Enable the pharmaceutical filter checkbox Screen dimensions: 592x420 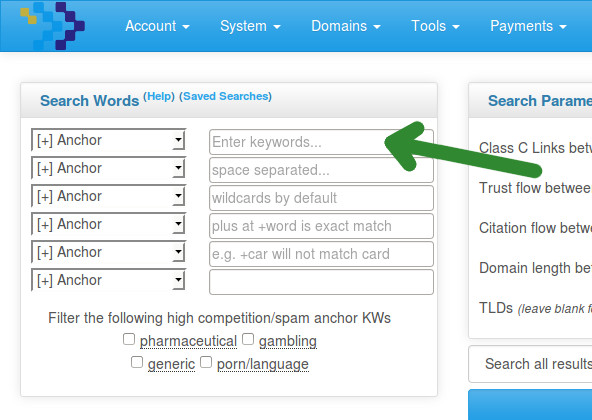tap(129, 339)
